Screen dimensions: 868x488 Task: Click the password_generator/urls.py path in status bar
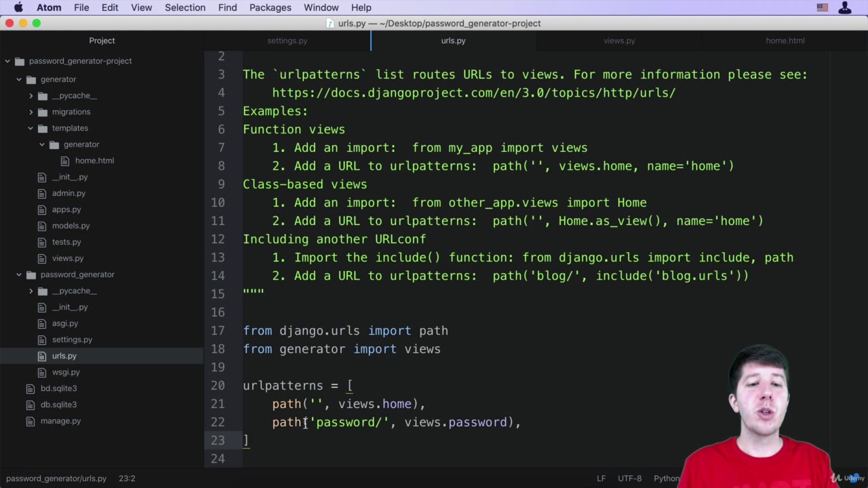(x=56, y=479)
